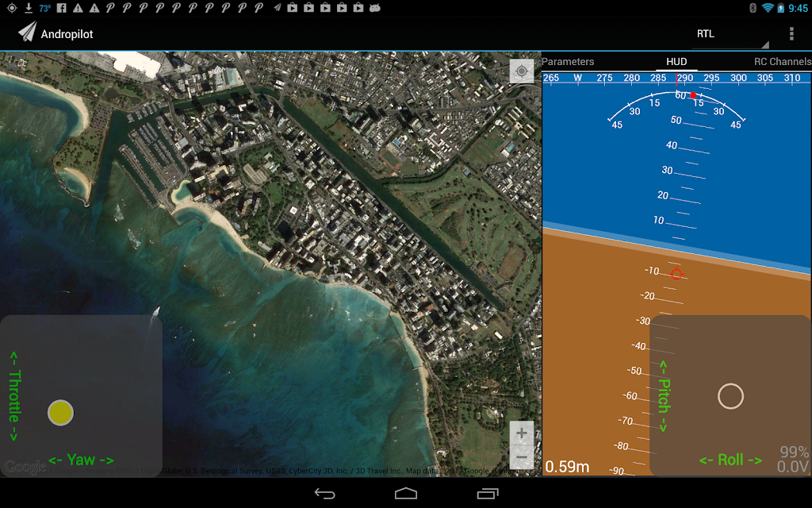The image size is (812, 508).
Task: Click the 300 heading on compass tape
Action: pos(738,78)
